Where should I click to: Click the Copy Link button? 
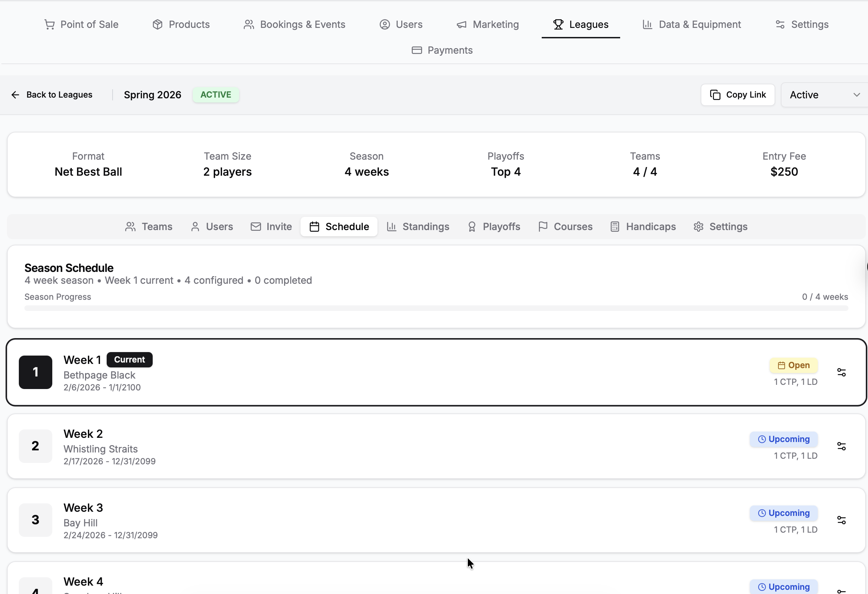coord(738,95)
